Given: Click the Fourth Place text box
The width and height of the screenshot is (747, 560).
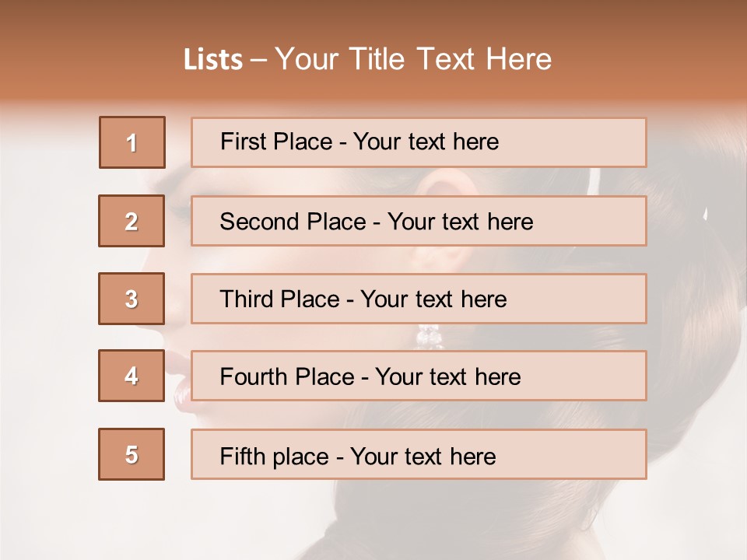Looking at the screenshot, I should [x=419, y=376].
